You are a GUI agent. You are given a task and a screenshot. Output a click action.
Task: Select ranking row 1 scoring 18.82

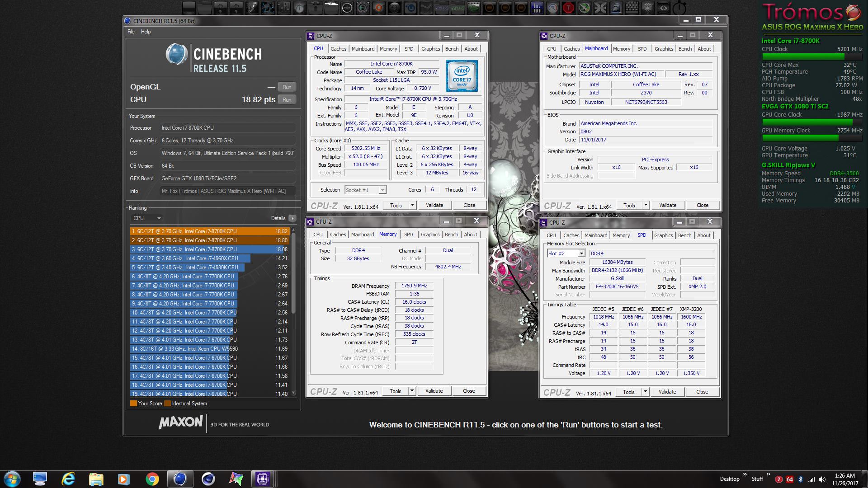point(210,231)
